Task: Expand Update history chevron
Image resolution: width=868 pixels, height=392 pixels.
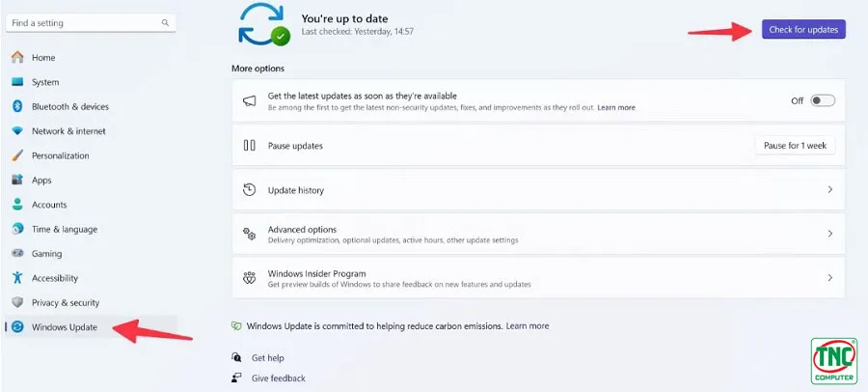Action: coord(829,189)
